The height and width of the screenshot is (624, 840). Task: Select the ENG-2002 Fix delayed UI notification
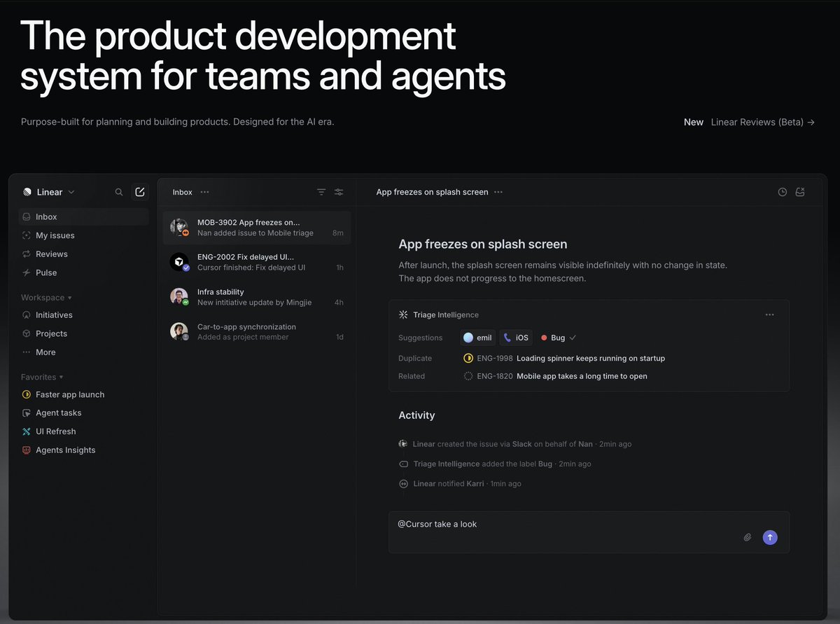[x=257, y=262]
